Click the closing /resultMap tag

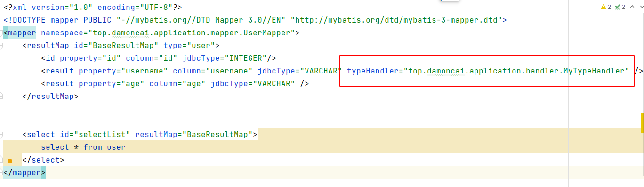(x=50, y=97)
